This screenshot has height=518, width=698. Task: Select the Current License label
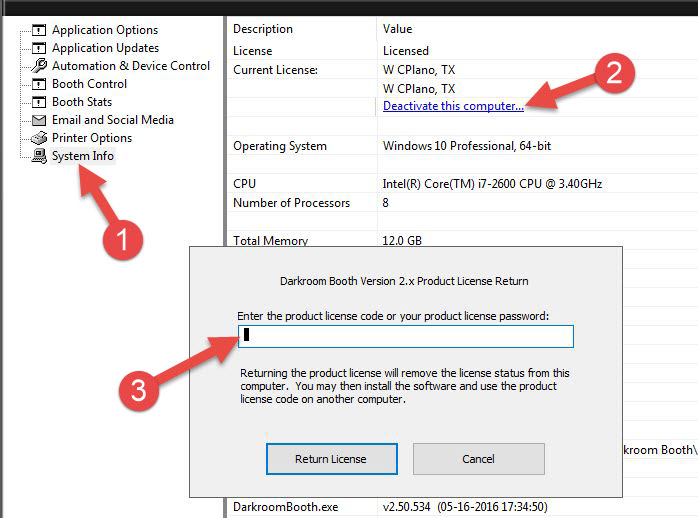(276, 70)
